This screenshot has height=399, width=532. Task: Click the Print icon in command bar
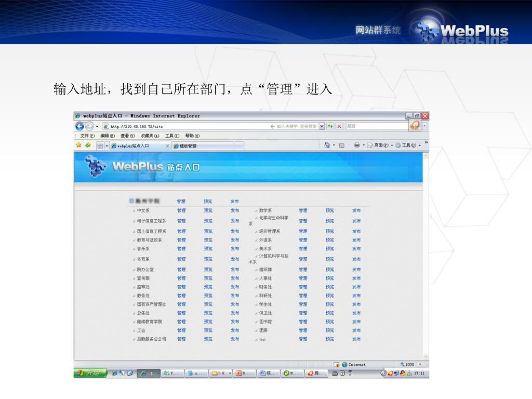point(357,145)
